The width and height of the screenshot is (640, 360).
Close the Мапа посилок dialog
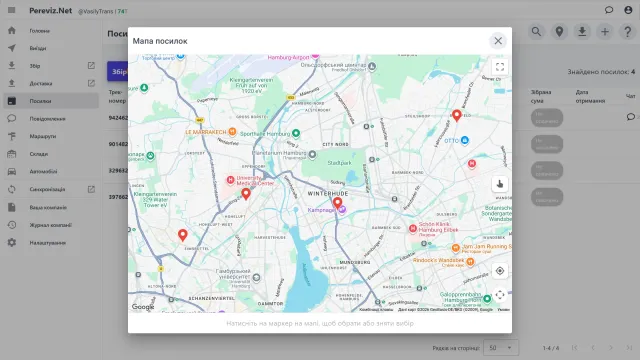click(498, 41)
